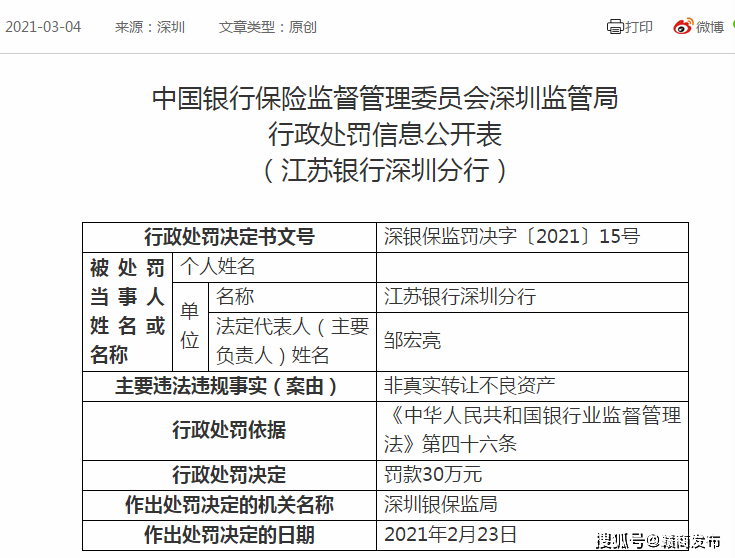Click the value 罚款30万元

[x=433, y=475]
